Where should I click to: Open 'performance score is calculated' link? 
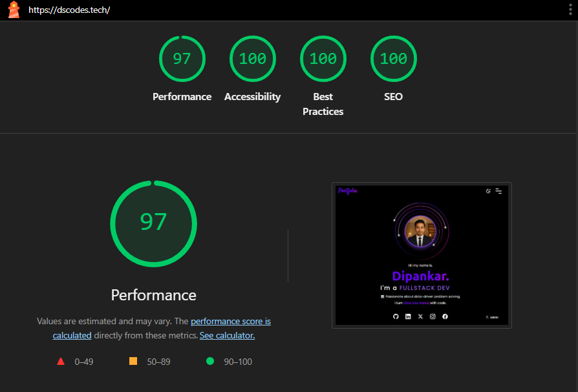tap(231, 322)
